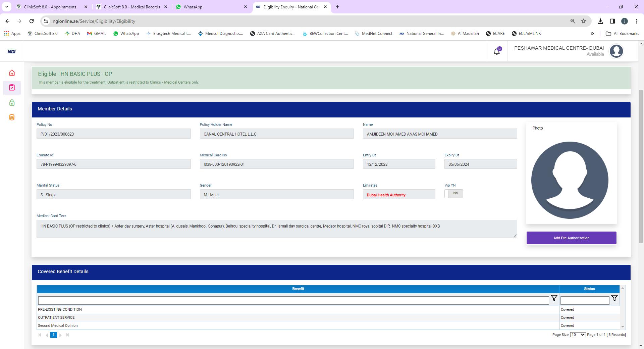Click the Benefit column filter icon
This screenshot has height=349, width=644.
coord(554,298)
